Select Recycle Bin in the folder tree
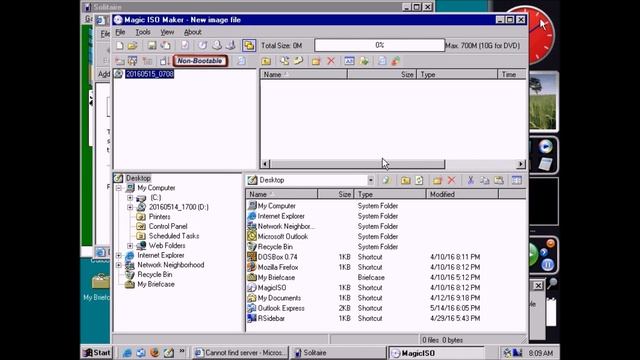The width and height of the screenshot is (640, 360). pyautogui.click(x=154, y=275)
